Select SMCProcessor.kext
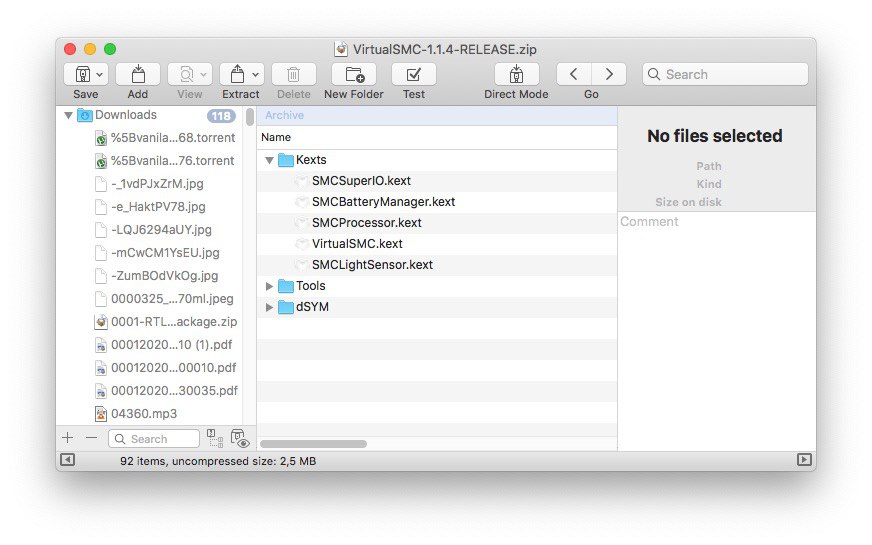872x545 pixels. coord(437,223)
